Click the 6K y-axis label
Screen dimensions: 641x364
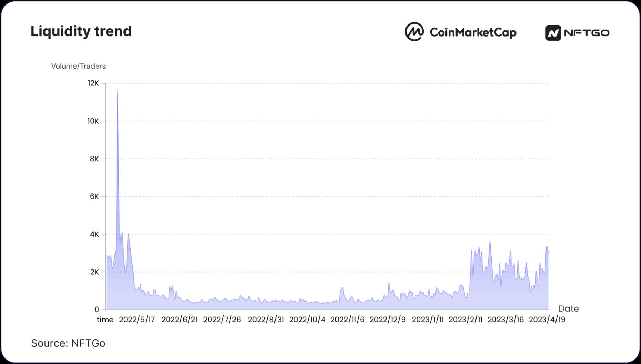point(94,196)
